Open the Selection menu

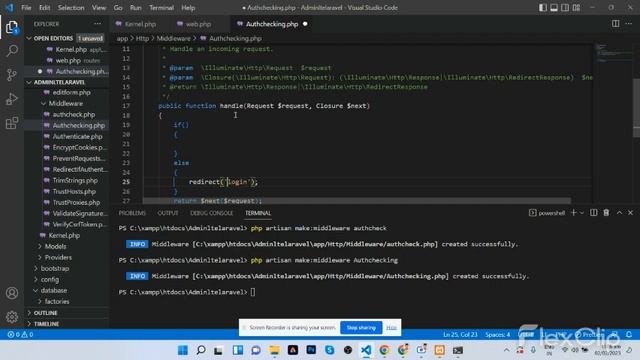pos(71,7)
